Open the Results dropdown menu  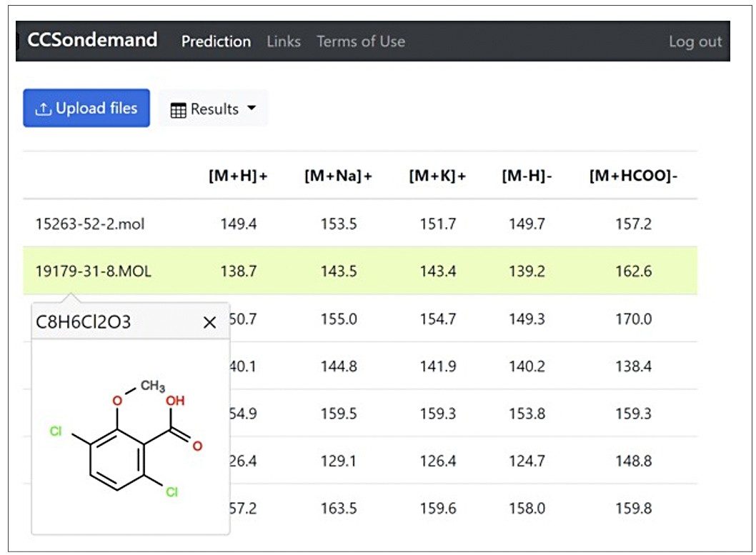point(213,109)
